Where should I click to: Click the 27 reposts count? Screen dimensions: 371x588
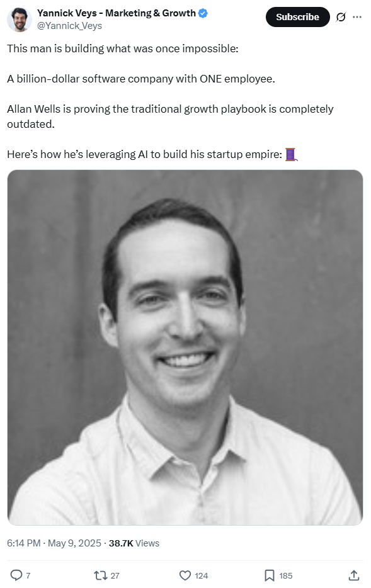click(115, 575)
